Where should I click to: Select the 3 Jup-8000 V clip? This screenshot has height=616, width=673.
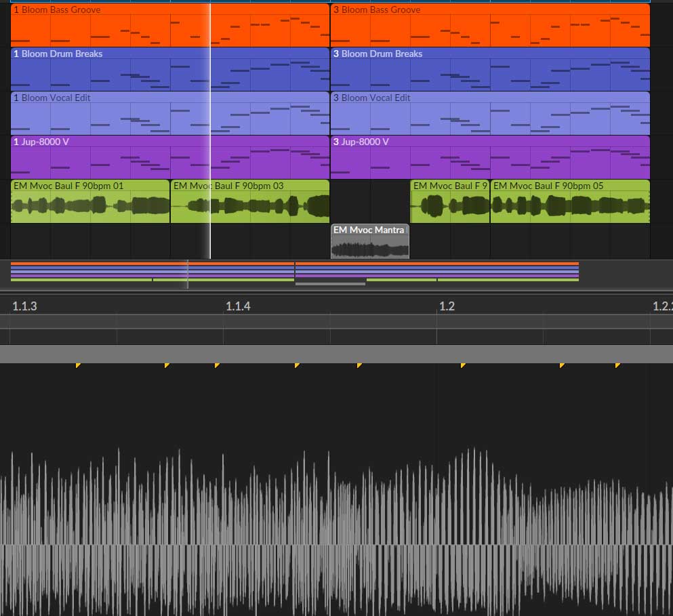(489, 159)
